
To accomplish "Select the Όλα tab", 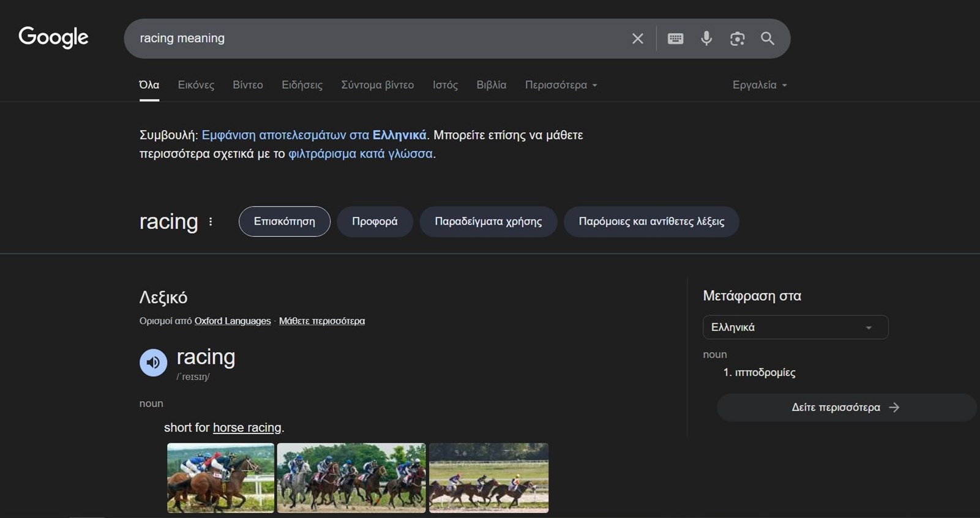I will pos(149,85).
